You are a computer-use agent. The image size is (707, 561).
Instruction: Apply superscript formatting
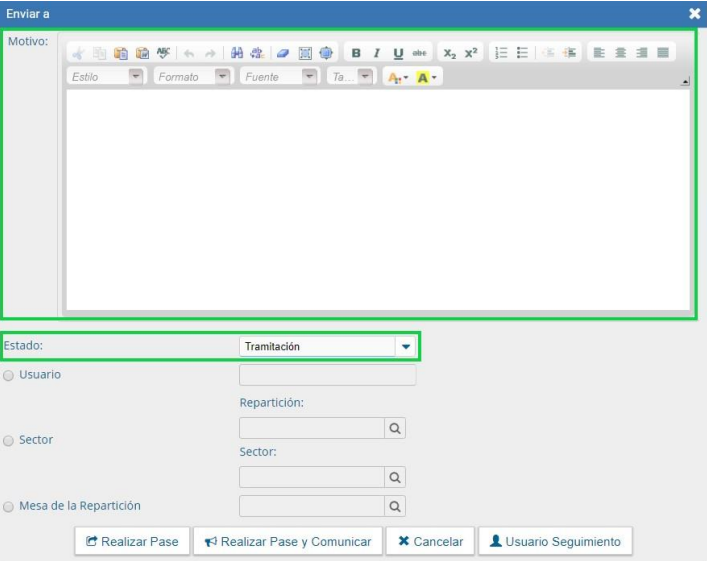point(470,53)
